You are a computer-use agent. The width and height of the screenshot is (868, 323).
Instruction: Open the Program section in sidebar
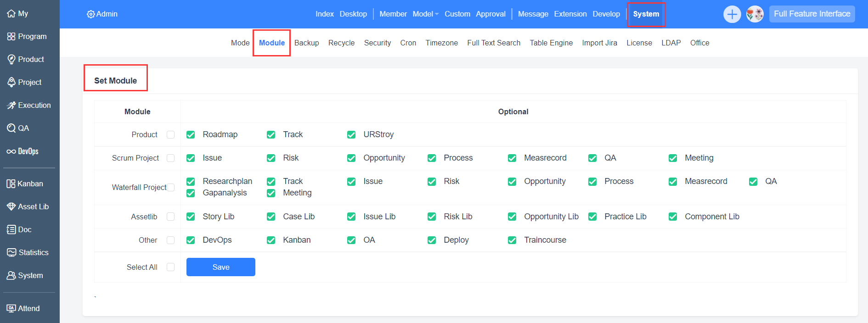pos(27,37)
